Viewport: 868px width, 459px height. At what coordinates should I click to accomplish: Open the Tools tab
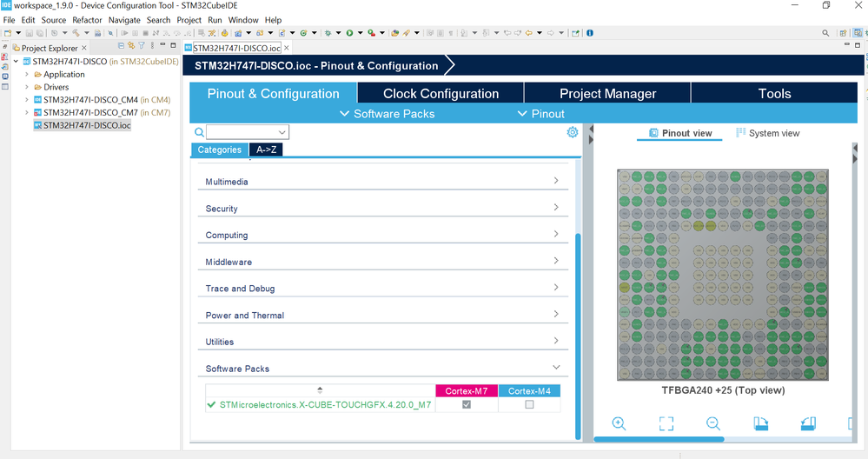pos(774,94)
